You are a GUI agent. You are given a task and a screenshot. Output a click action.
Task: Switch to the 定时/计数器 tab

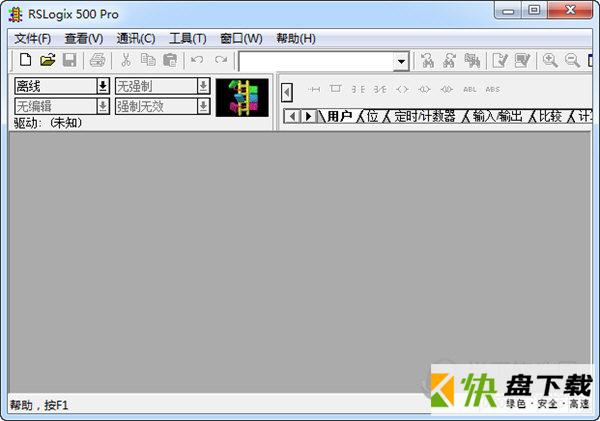pos(425,116)
